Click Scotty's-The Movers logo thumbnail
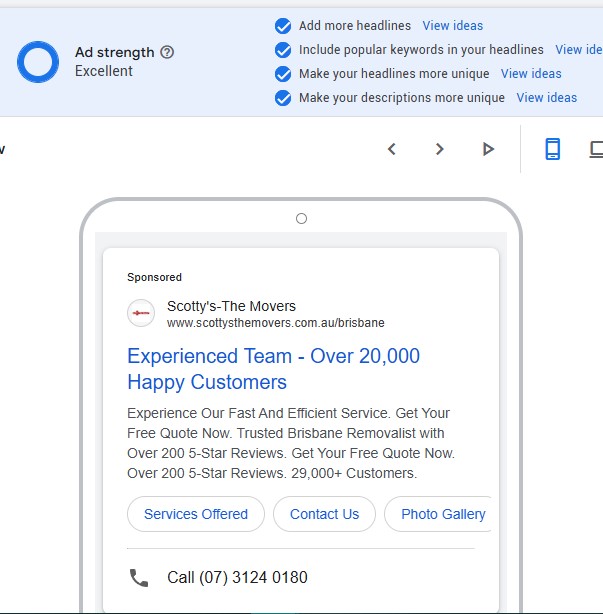603x614 pixels. pyautogui.click(x=141, y=313)
